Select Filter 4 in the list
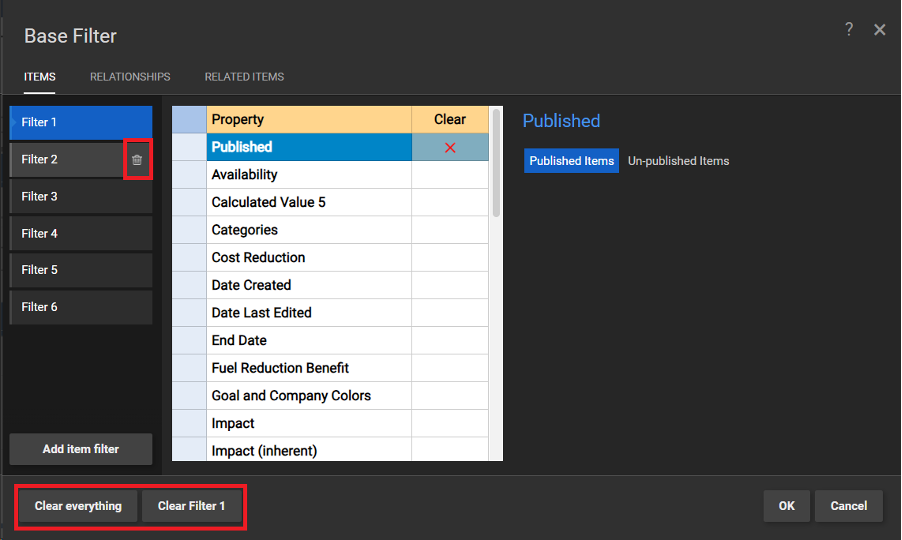The width and height of the screenshot is (902, 540). (x=81, y=233)
